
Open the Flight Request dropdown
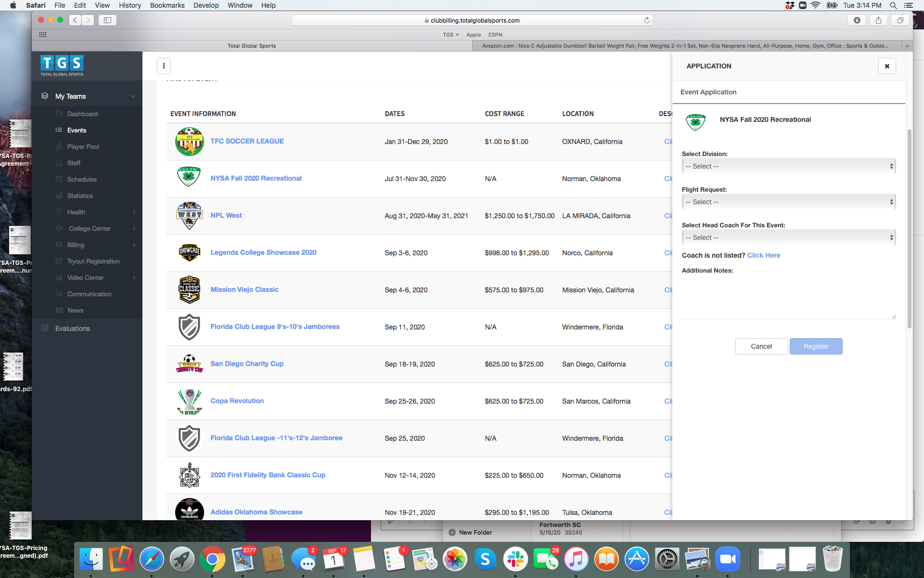pyautogui.click(x=788, y=202)
